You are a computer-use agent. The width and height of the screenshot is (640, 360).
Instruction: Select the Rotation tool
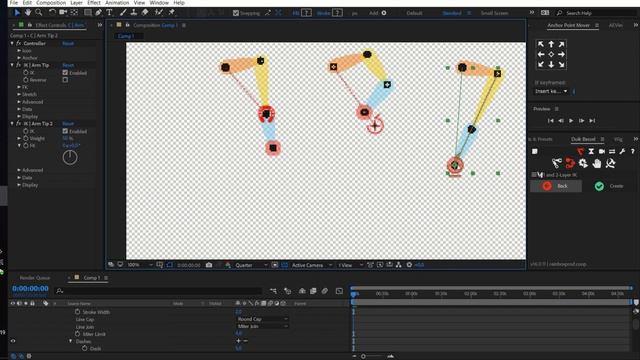(x=52, y=13)
